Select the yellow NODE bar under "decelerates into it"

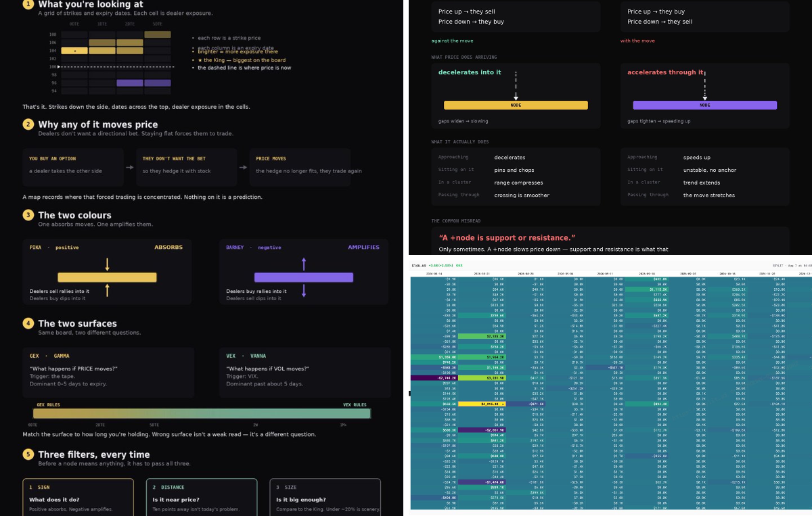(x=516, y=105)
